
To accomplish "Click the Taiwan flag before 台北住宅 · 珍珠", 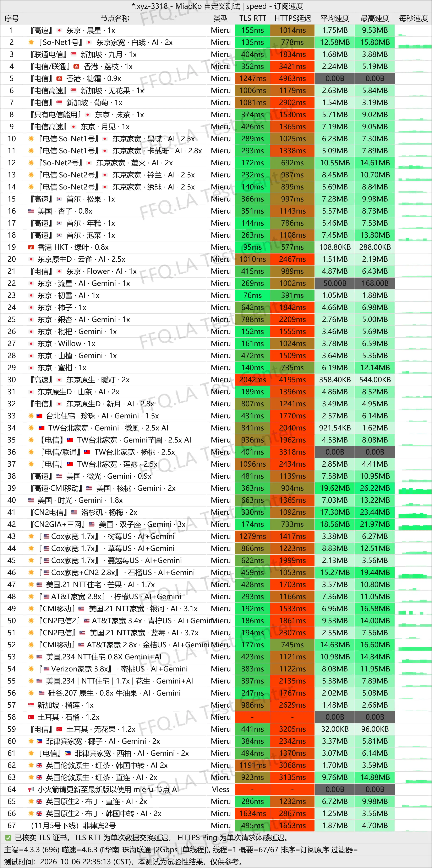I will [x=40, y=416].
